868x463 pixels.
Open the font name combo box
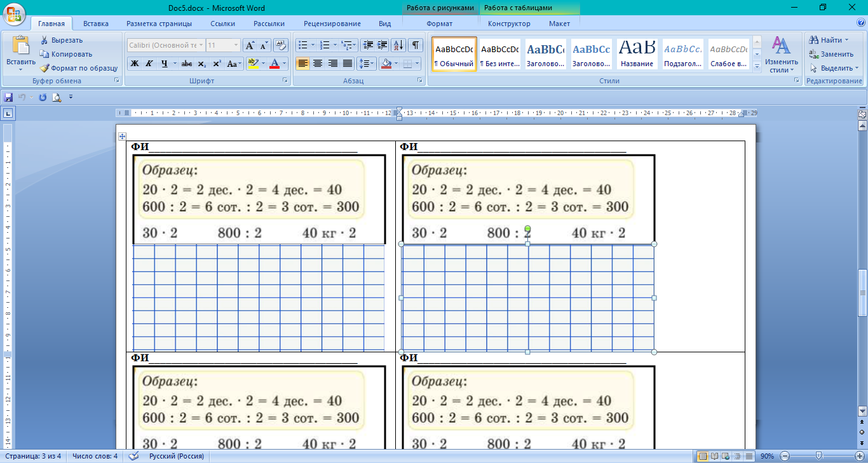(166, 45)
